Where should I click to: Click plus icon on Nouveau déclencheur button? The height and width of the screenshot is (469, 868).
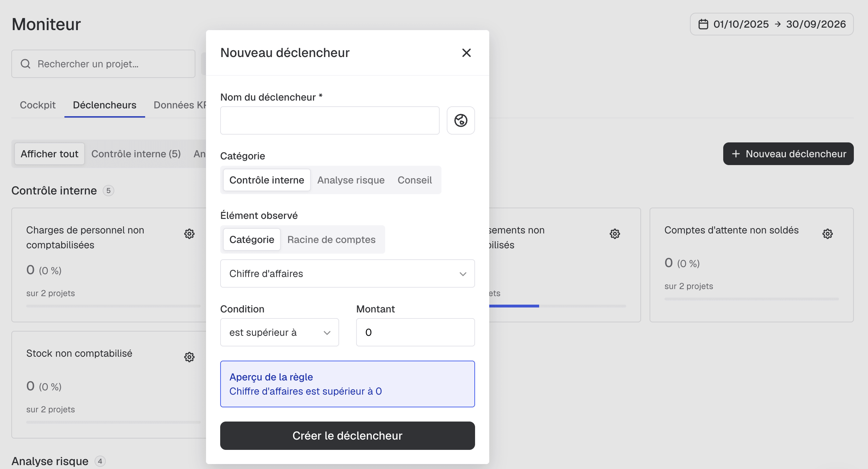736,154
